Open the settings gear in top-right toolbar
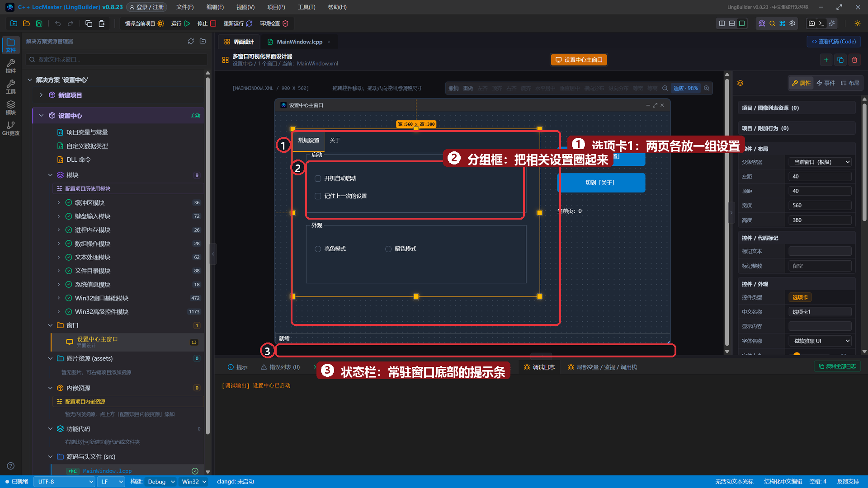The height and width of the screenshot is (488, 868). (x=792, y=23)
